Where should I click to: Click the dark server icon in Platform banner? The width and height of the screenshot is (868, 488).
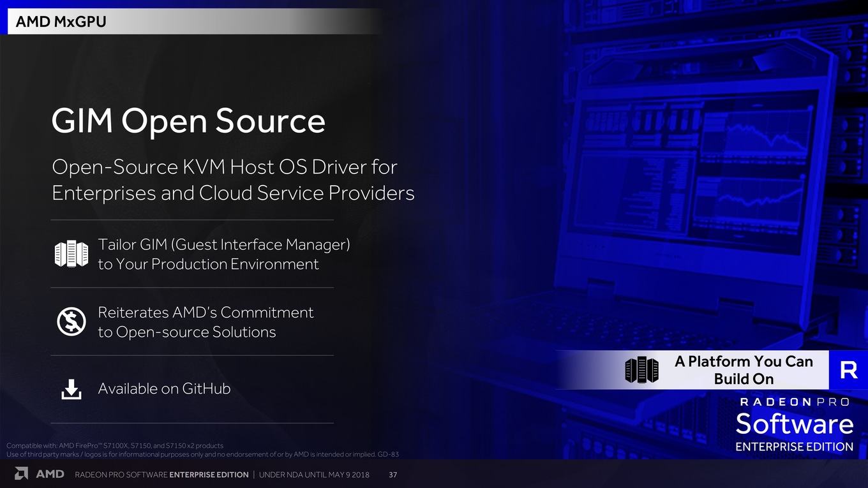(x=641, y=370)
